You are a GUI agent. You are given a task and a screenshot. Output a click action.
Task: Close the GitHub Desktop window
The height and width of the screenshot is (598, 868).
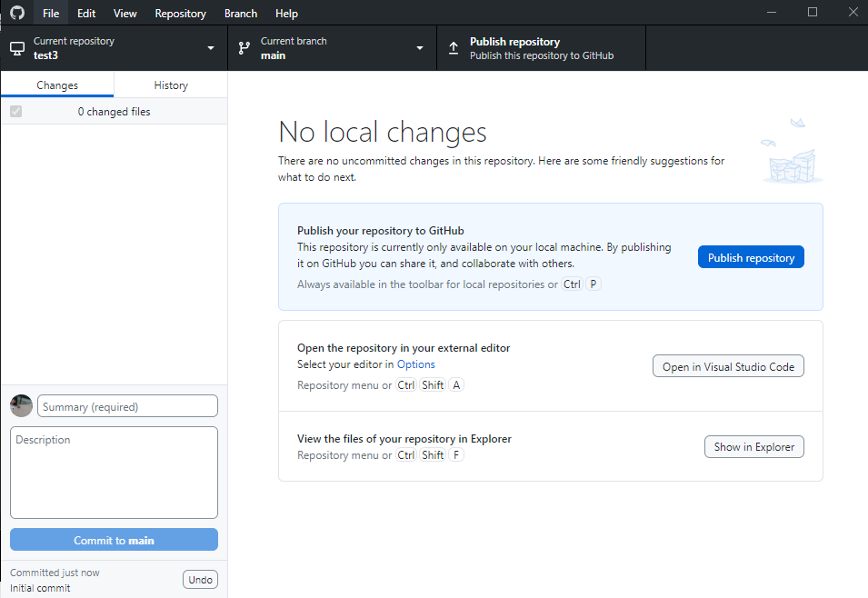[853, 12]
